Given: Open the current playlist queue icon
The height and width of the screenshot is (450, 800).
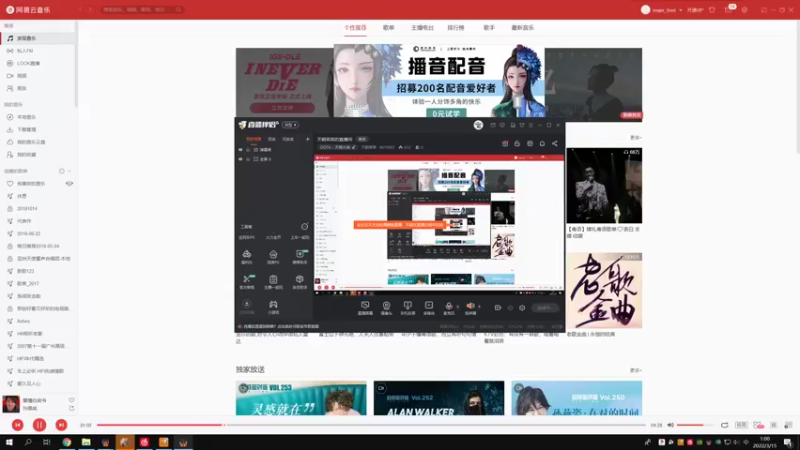Looking at the screenshot, I should point(788,425).
